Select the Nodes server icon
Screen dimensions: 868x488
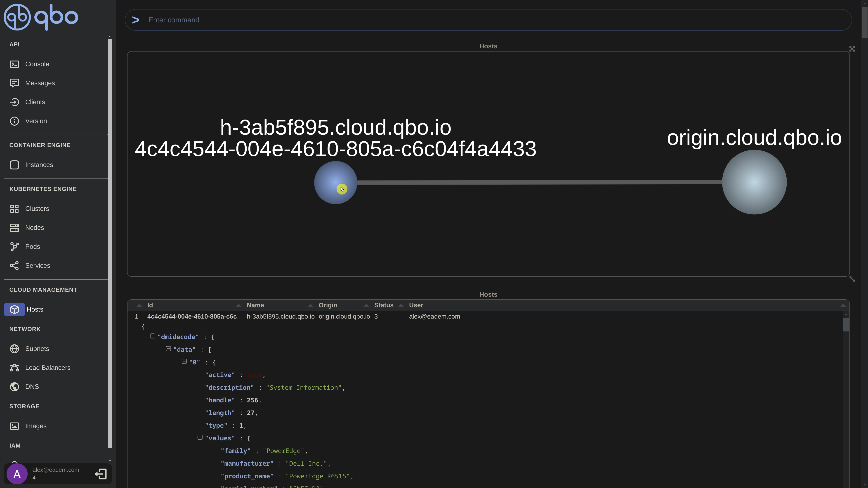click(14, 228)
